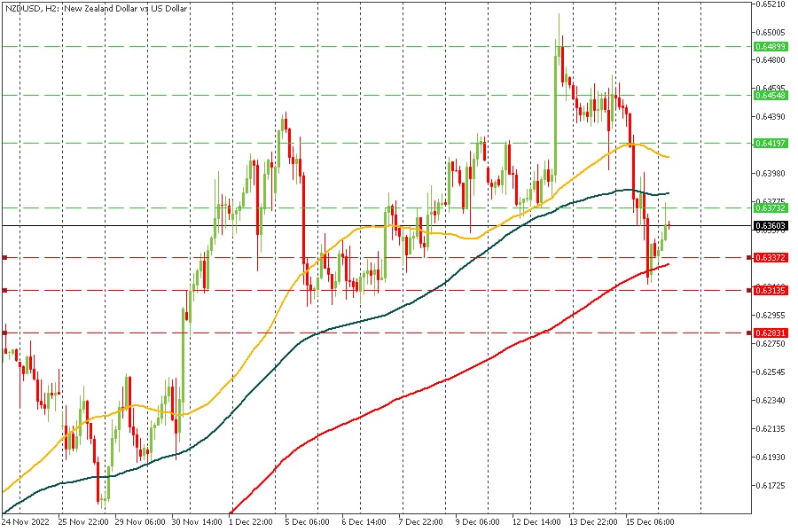
Task: Click the 0.65210 value on the price axis
Action: (x=771, y=4)
